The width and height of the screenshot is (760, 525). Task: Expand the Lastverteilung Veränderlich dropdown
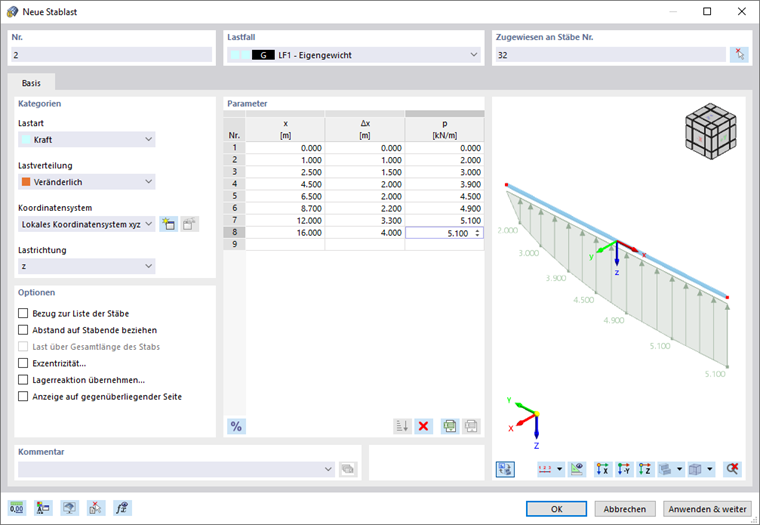point(87,182)
